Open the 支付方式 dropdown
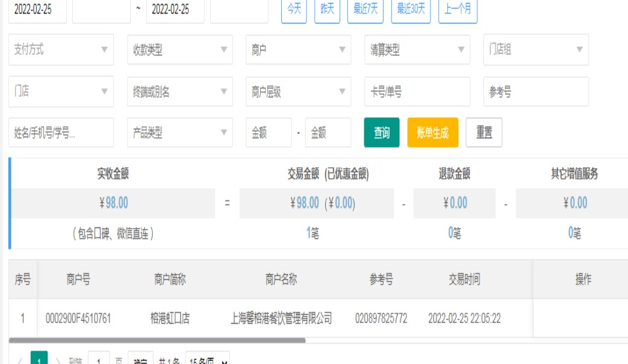 click(x=61, y=50)
